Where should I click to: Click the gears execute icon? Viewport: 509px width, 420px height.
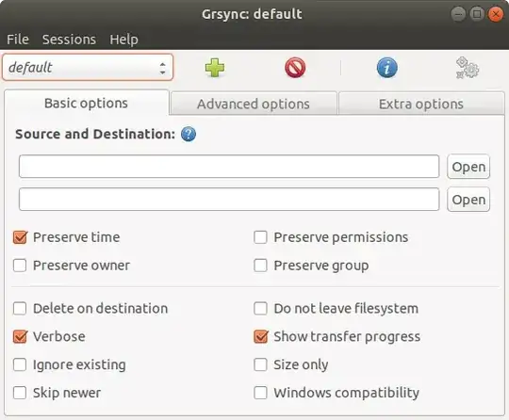pyautogui.click(x=468, y=68)
